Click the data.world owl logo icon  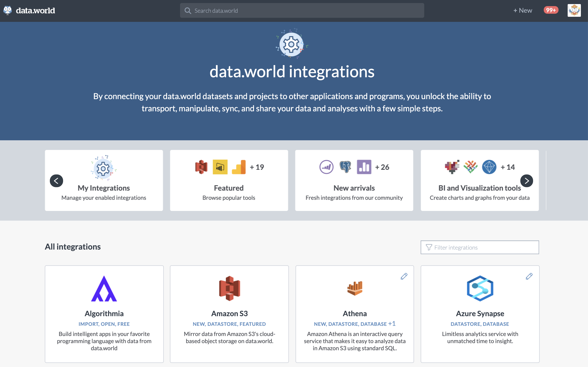[8, 10]
